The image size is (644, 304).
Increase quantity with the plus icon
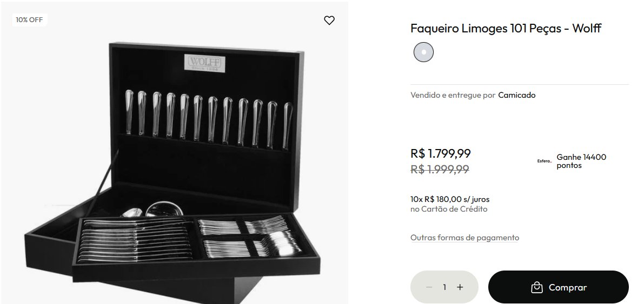[460, 287]
